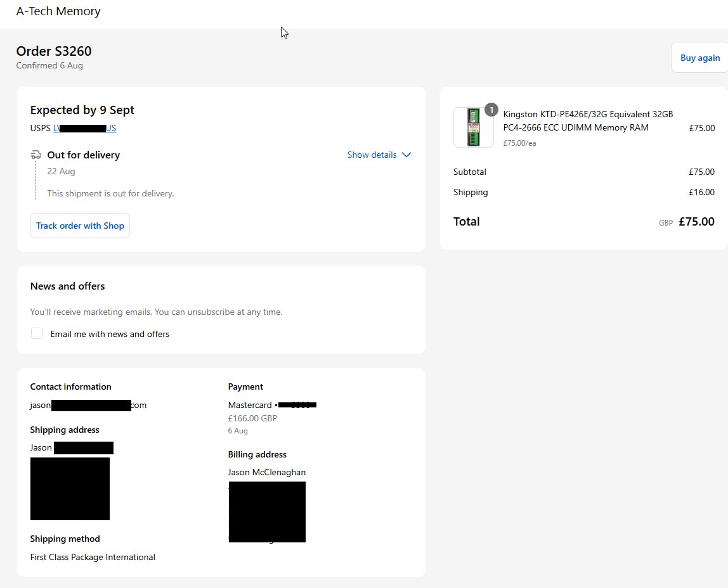This screenshot has width=728, height=588.
Task: Click the Out for delivery status
Action: [83, 155]
